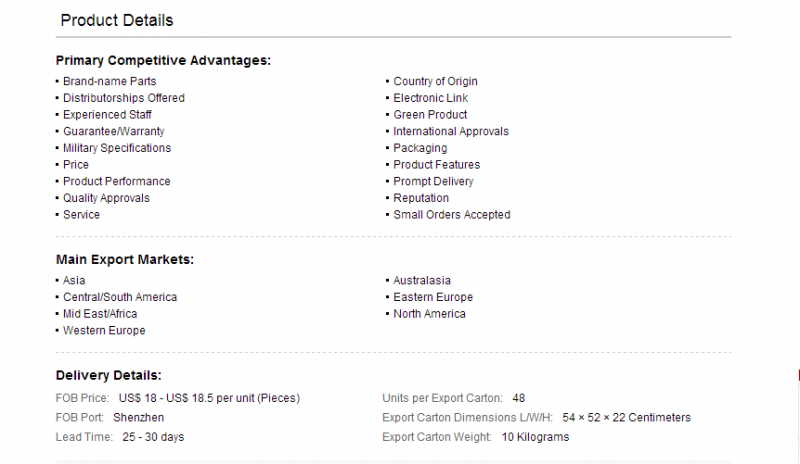The height and width of the screenshot is (464, 800).
Task: Select the Guarantee/Warranty advantage
Action: pos(113,131)
